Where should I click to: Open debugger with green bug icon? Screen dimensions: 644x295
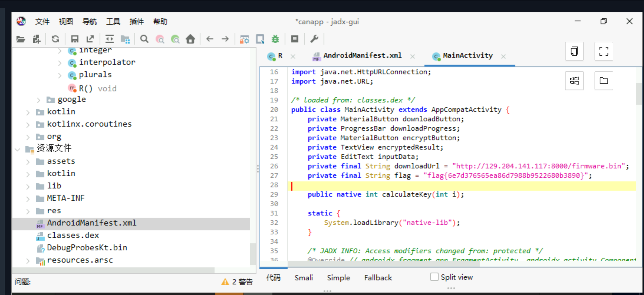coord(275,39)
